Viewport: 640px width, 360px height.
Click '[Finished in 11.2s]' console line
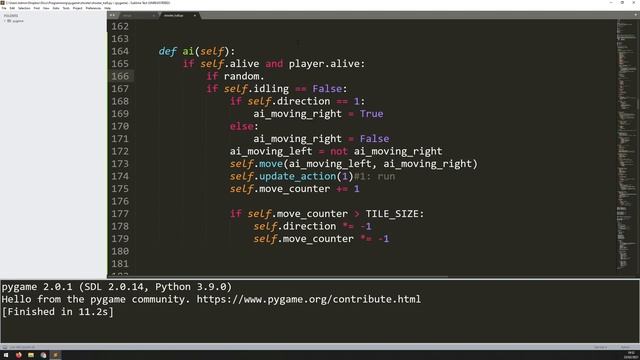(x=58, y=312)
